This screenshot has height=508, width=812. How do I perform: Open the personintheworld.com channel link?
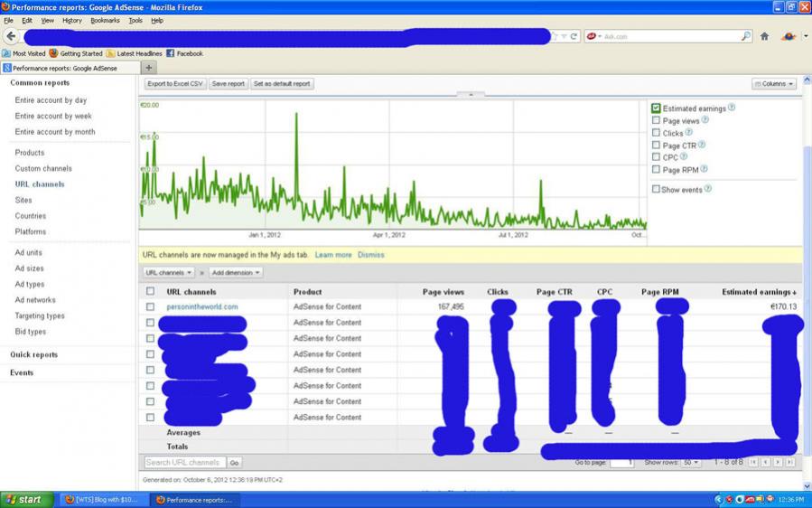(x=202, y=306)
